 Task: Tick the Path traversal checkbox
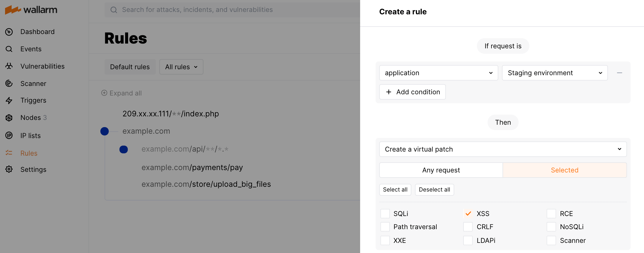[385, 227]
